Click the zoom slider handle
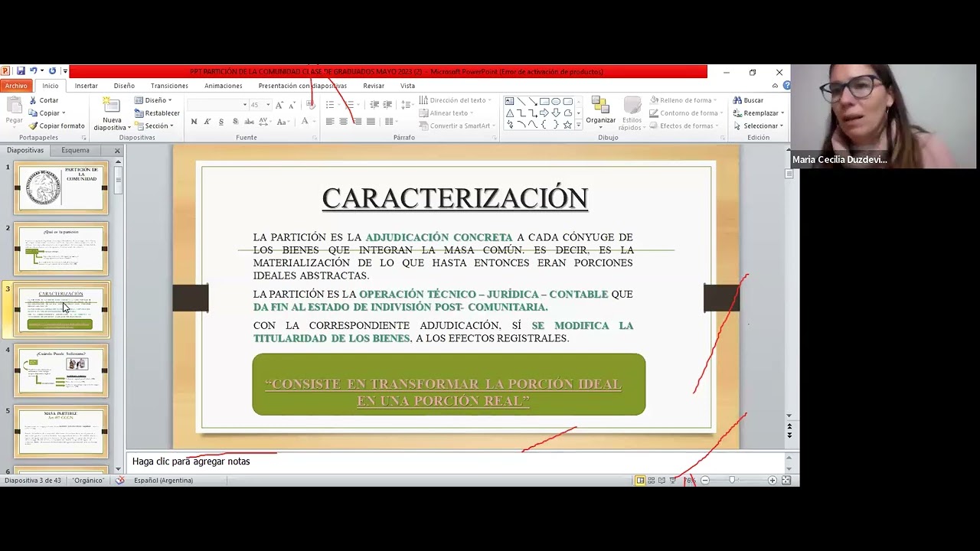 point(732,480)
